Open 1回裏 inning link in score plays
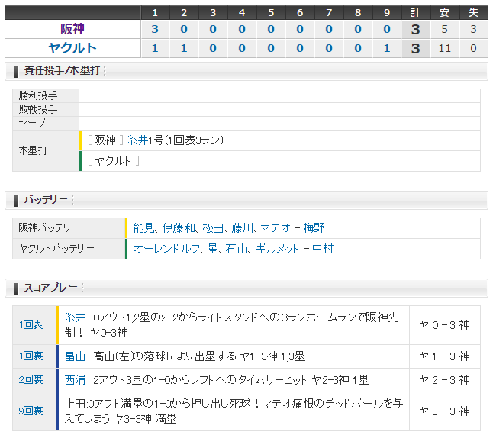 coord(31,356)
